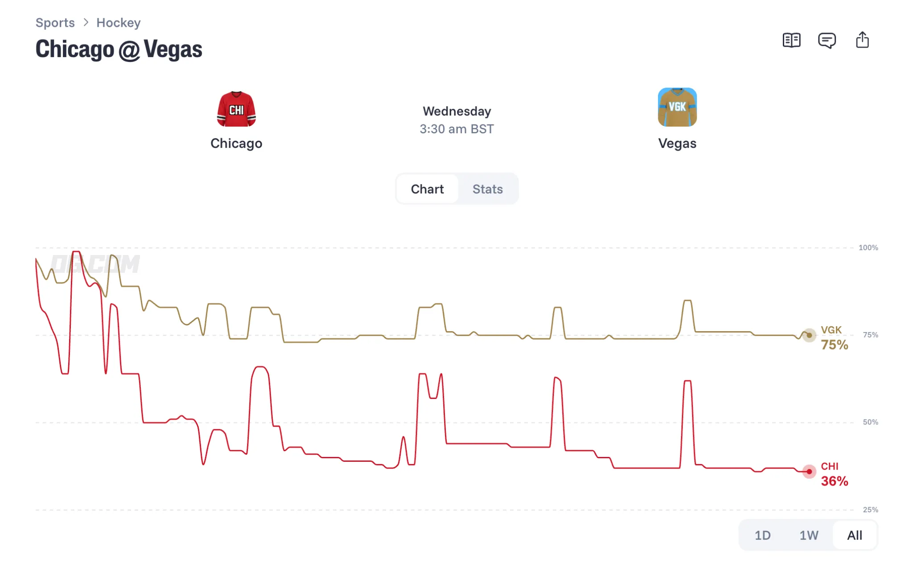The image size is (913, 588).
Task: Click the Vegas gold jersey icon
Action: point(677,107)
